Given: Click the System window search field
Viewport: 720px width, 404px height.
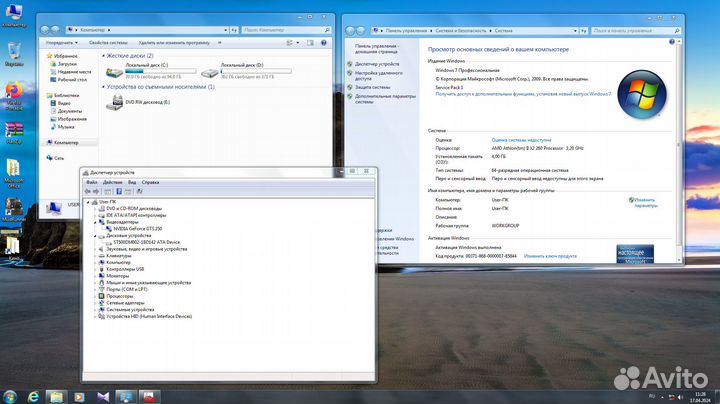Looking at the screenshot, I should coord(635,31).
